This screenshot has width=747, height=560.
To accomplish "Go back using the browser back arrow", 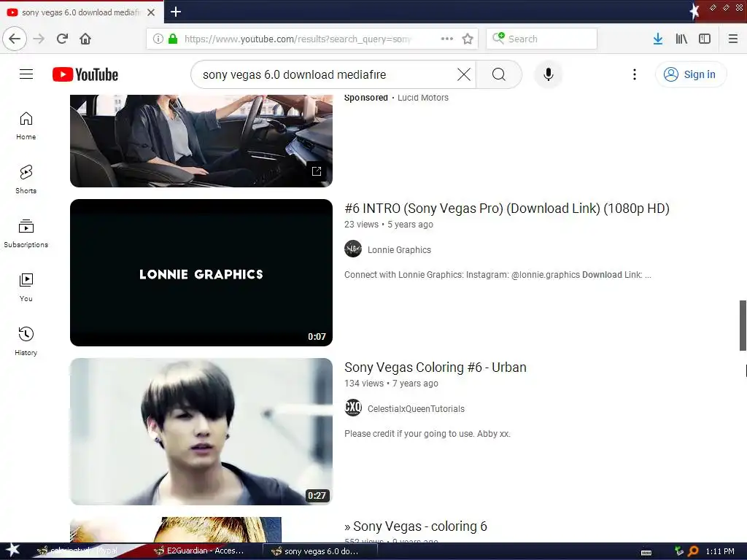I will coord(15,39).
